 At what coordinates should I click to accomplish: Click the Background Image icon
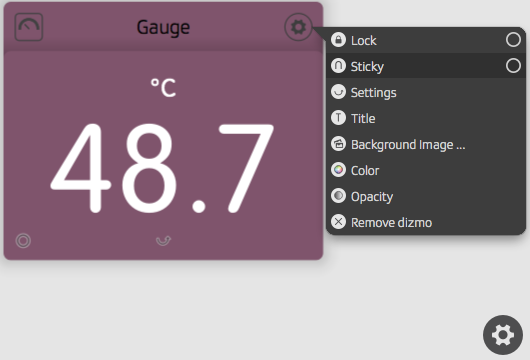[x=338, y=144]
